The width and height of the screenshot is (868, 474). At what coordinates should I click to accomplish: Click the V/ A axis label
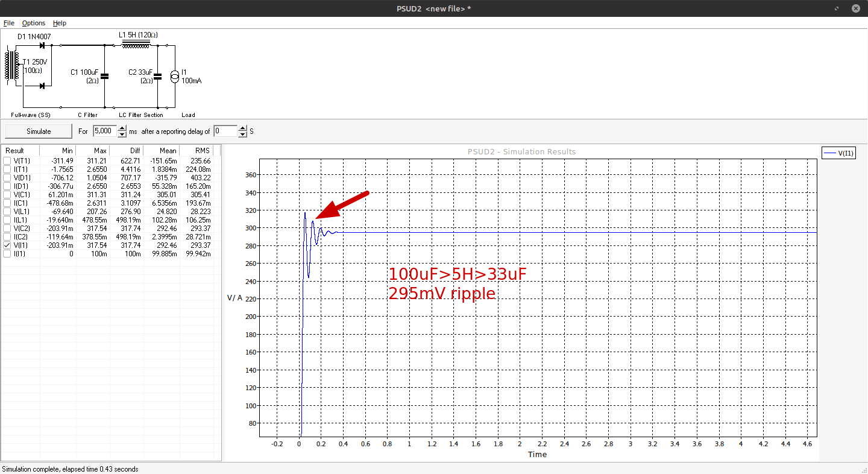click(234, 298)
